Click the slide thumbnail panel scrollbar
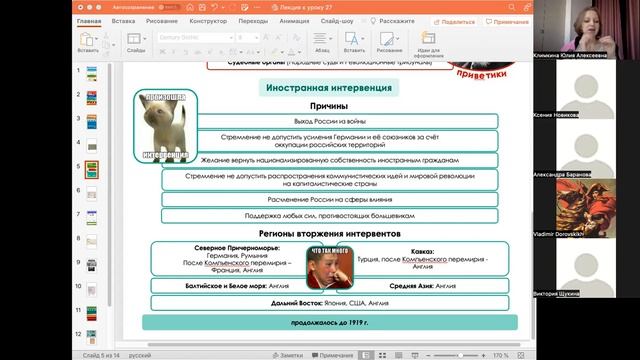The width and height of the screenshot is (640, 360). (109, 184)
